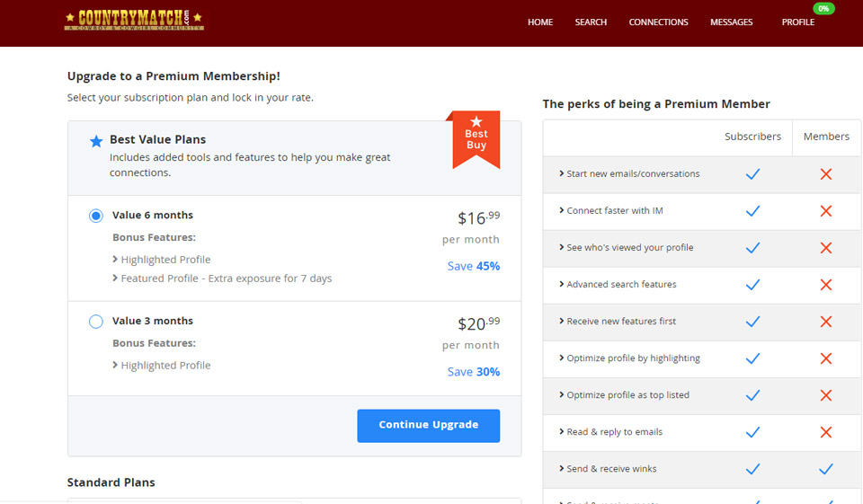Click the green 0% profile completion badge
This screenshot has height=504, width=863.
[823, 9]
